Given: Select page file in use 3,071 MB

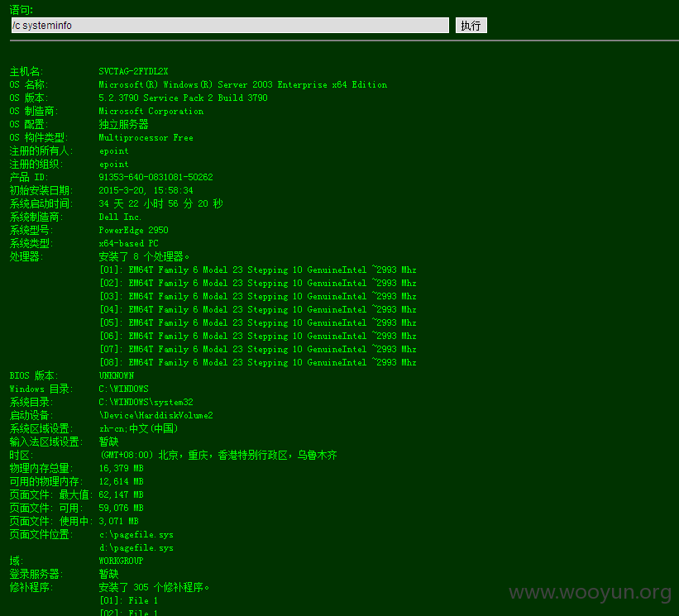Looking at the screenshot, I should 118,521.
